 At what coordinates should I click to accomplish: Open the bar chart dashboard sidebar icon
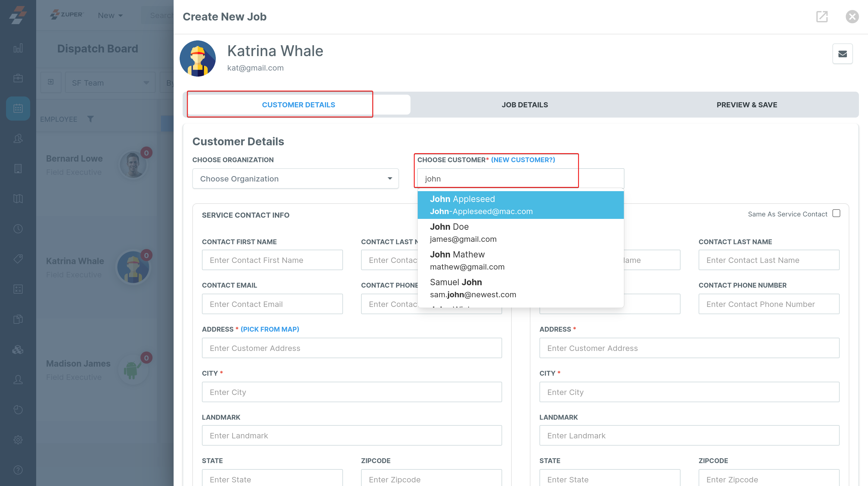coord(18,48)
